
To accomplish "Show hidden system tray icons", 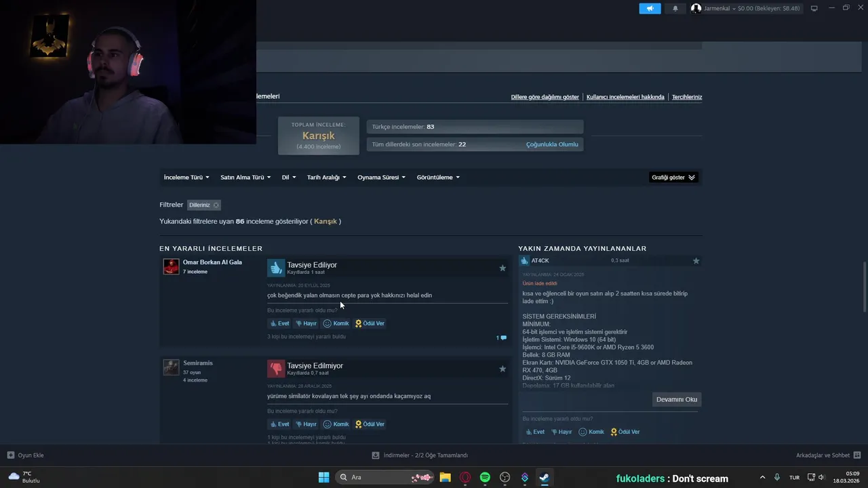I will [762, 477].
